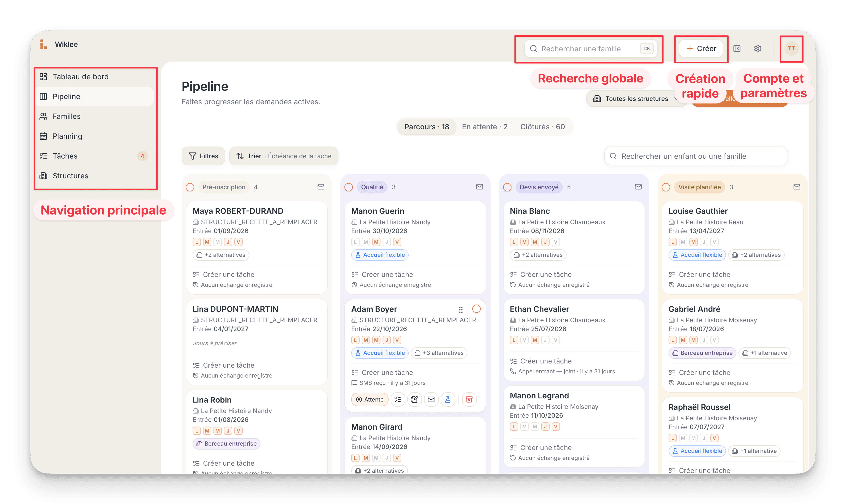The image size is (846, 504).
Task: Click flask icon button in Adam Boyer action row
Action: coord(448,399)
